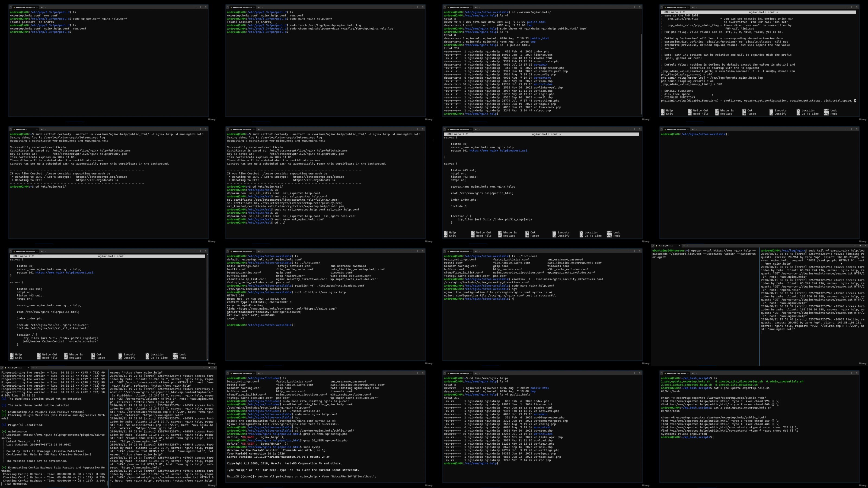Click shield icon in wp_bash_scripts terminal
868x488 pixels.
pos(662,373)
